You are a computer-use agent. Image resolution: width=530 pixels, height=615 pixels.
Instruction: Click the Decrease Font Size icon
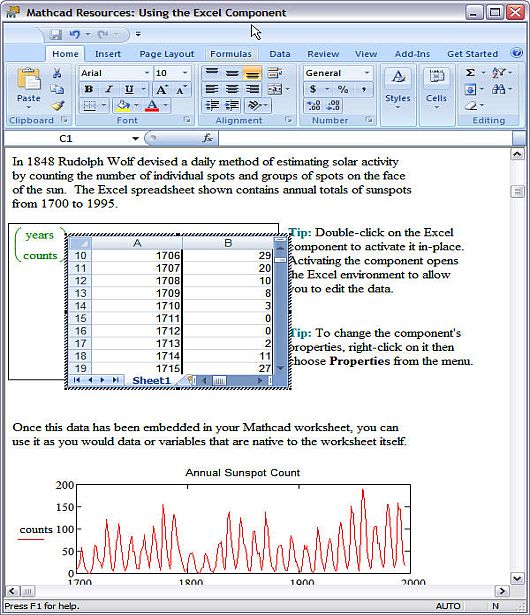[181, 89]
